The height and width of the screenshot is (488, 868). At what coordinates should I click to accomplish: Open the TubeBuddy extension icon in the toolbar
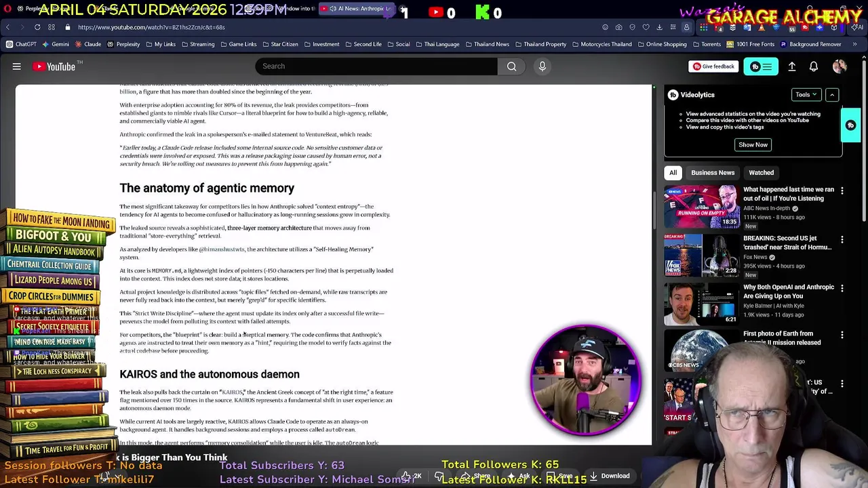(805, 28)
